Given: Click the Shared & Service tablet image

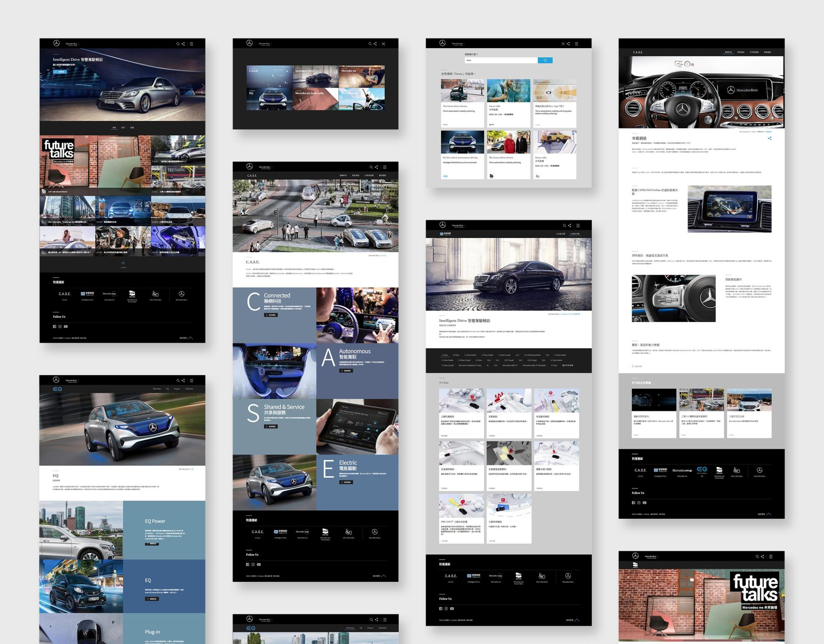Looking at the screenshot, I should click(x=357, y=426).
